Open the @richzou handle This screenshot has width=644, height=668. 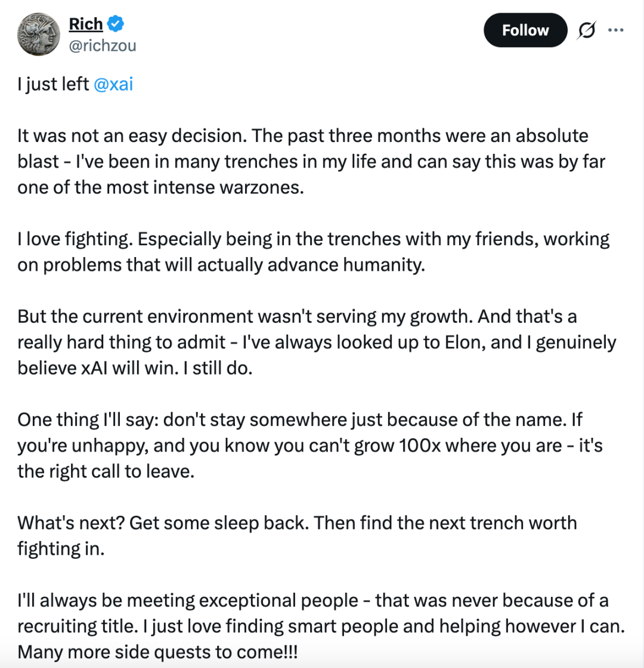103,44
